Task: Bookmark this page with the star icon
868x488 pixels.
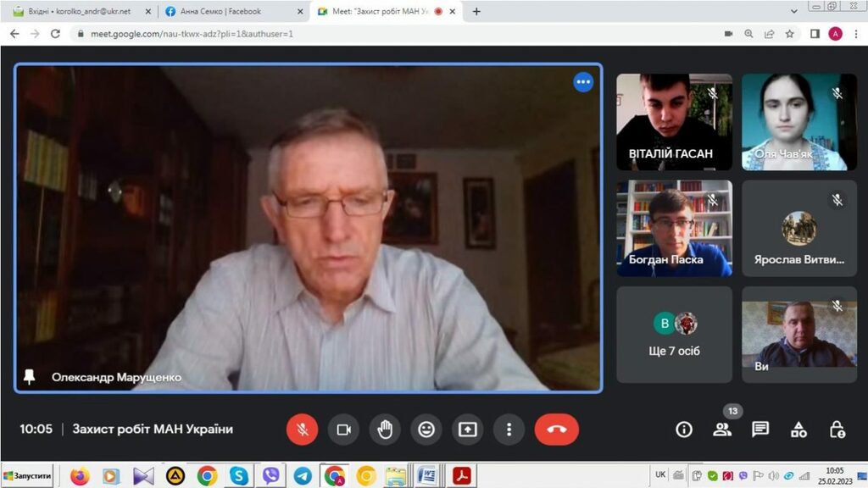Action: click(x=790, y=34)
